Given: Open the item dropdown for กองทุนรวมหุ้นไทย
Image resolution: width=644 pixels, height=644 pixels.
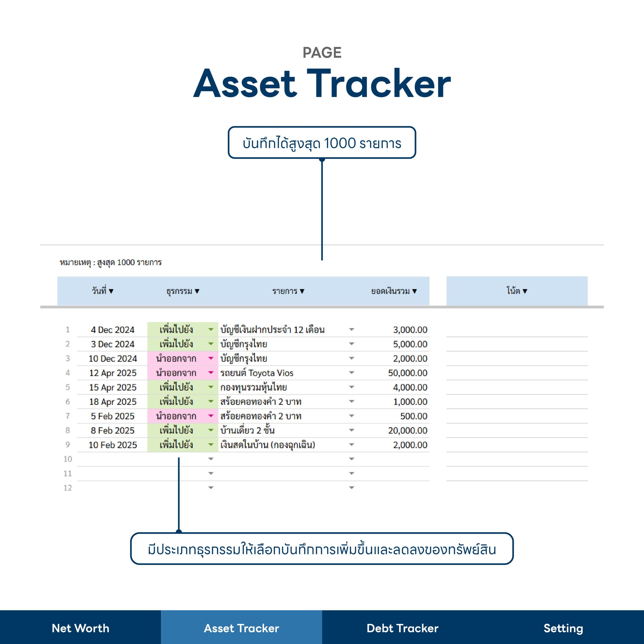Looking at the screenshot, I should coord(352,387).
